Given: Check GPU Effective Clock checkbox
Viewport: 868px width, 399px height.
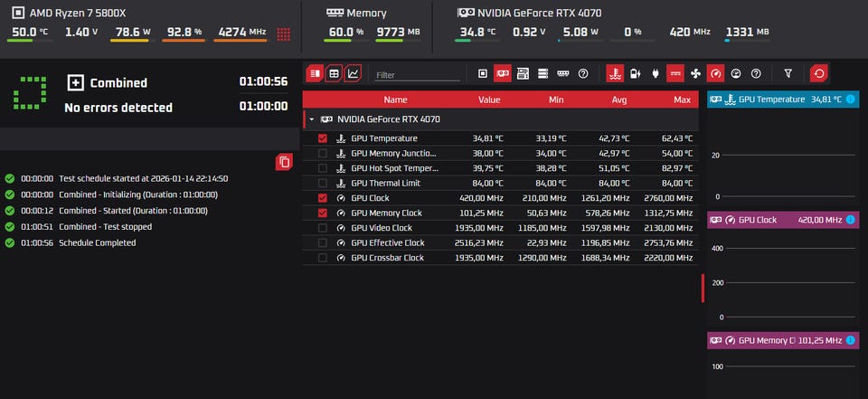Looking at the screenshot, I should 323,242.
